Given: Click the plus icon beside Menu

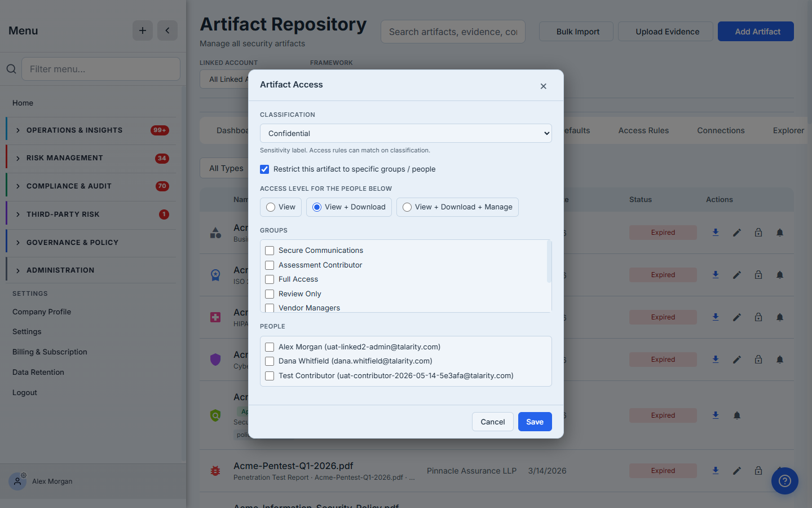Looking at the screenshot, I should [x=143, y=30].
